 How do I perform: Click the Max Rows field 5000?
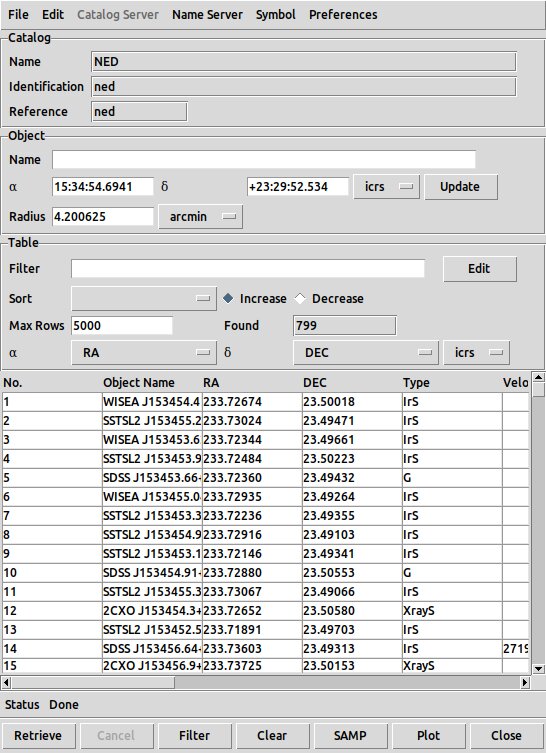tap(122, 325)
